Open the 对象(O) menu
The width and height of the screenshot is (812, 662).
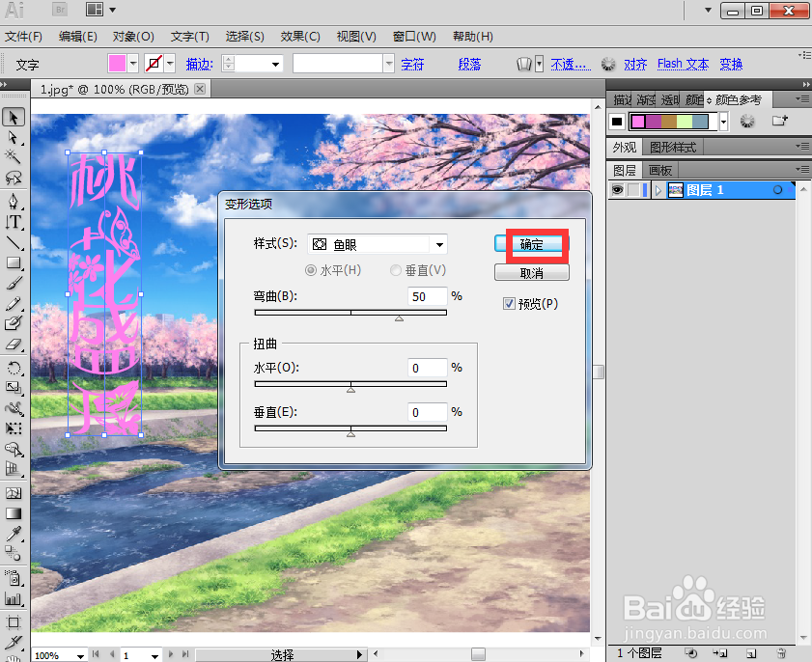pos(133,37)
